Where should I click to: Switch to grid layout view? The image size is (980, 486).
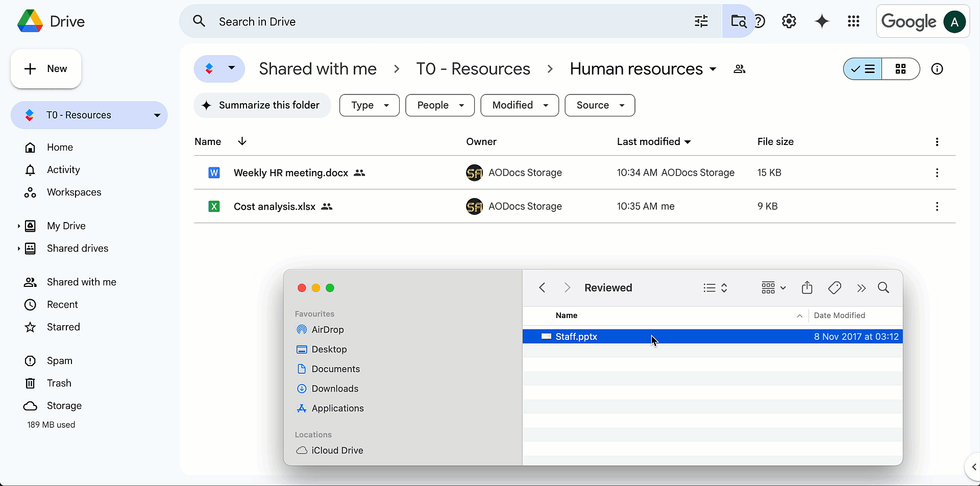(x=901, y=69)
